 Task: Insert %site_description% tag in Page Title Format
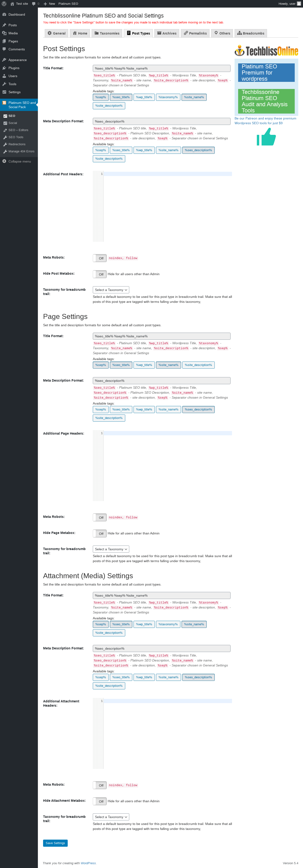point(198,365)
